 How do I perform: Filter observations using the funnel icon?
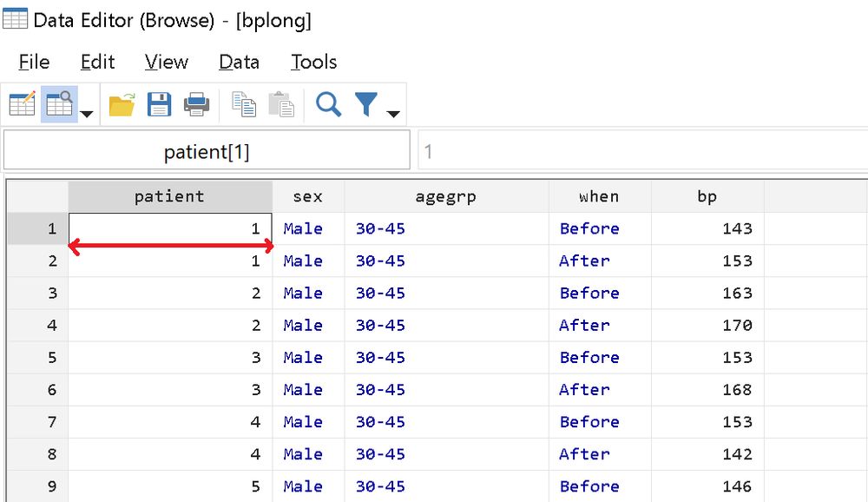point(366,104)
